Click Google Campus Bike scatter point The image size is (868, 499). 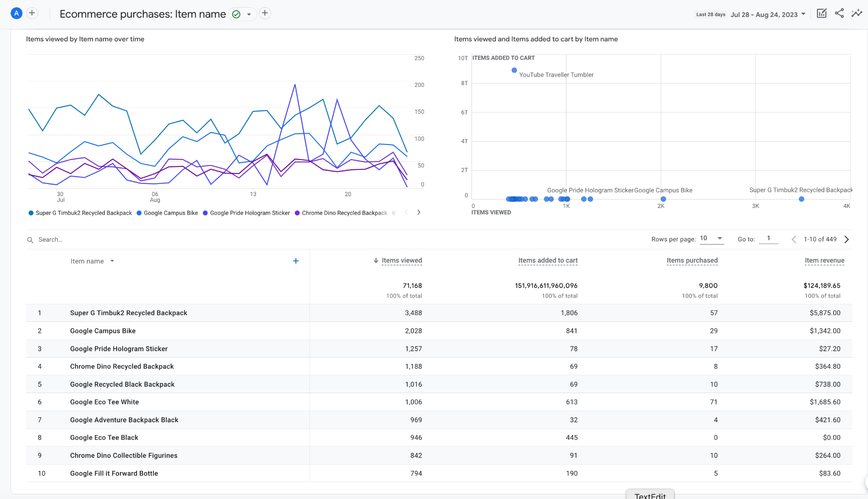tap(663, 199)
